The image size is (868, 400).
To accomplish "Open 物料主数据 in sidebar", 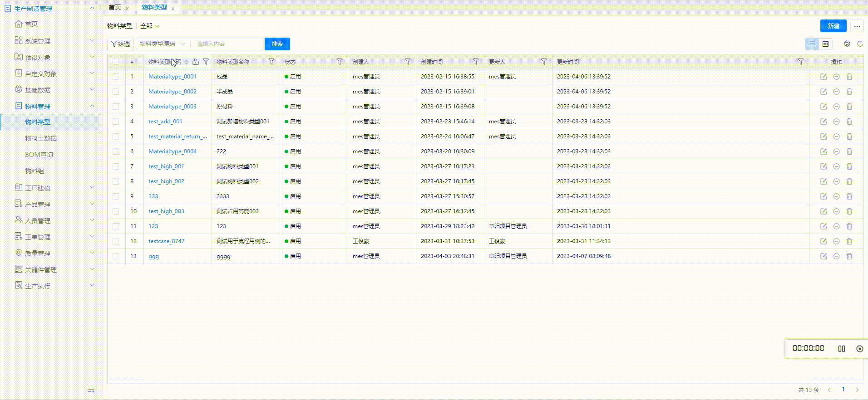I will (41, 138).
